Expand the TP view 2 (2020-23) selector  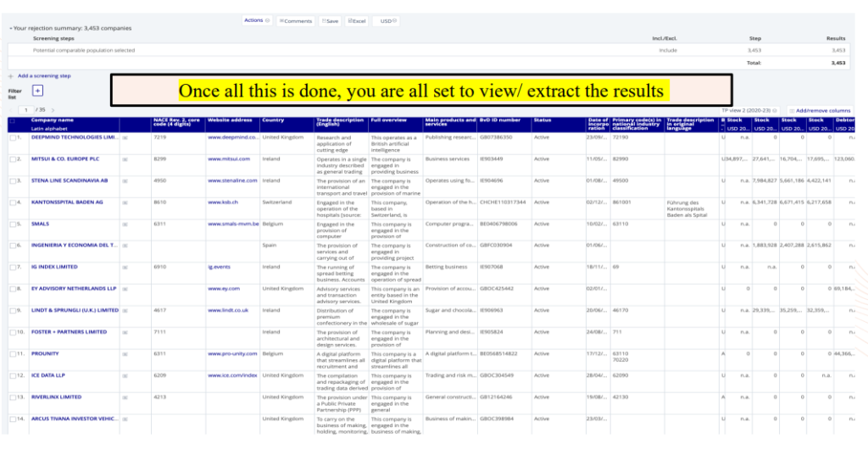click(x=748, y=110)
